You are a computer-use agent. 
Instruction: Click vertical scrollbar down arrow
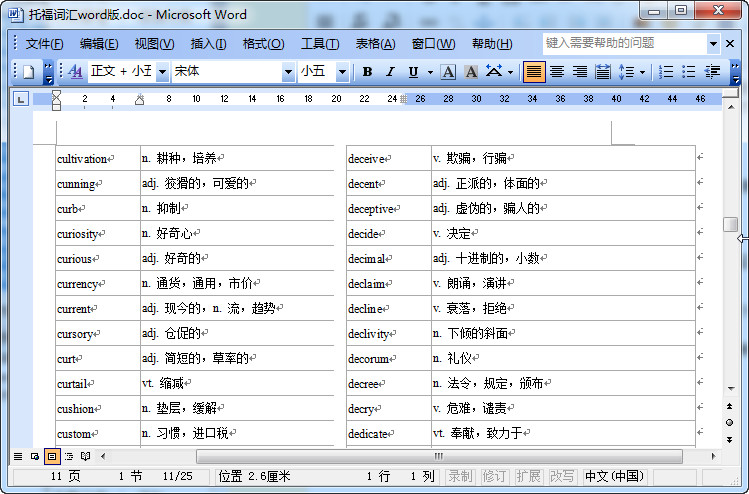[731, 388]
